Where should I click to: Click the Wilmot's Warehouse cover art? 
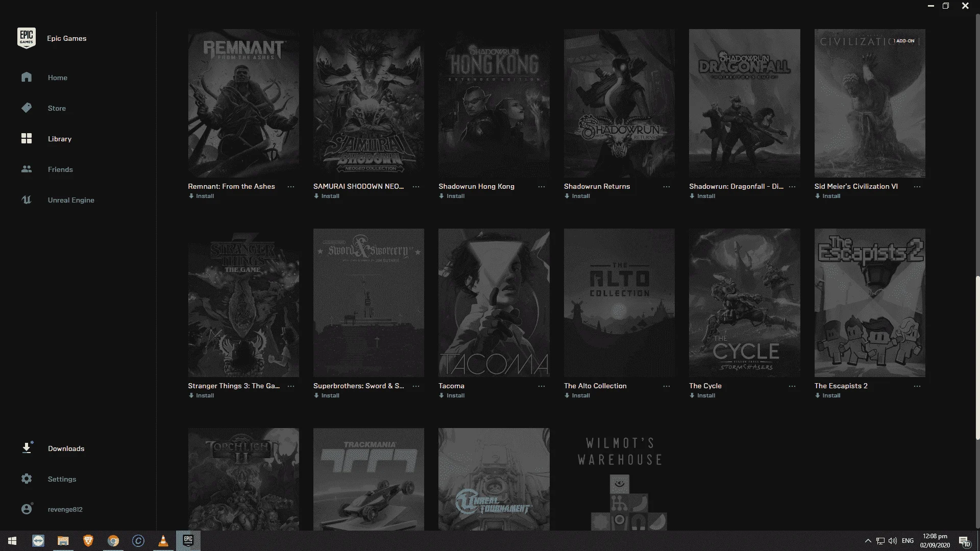point(619,479)
